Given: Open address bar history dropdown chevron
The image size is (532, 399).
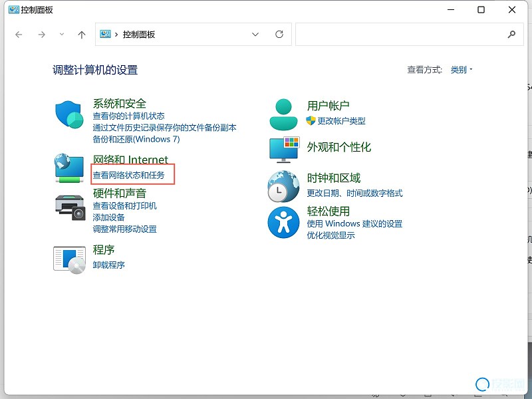Looking at the screenshot, I should click(x=255, y=35).
